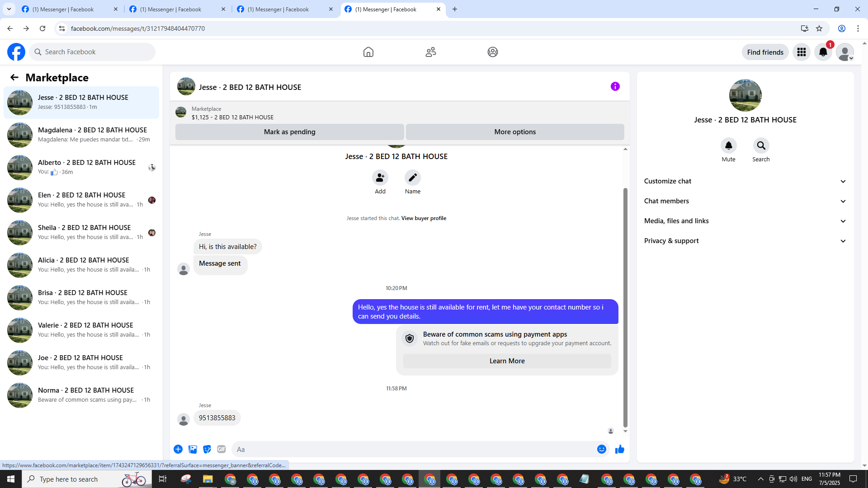This screenshot has width=868, height=488.
Task: Open the Friends icon in top navigation
Action: coord(430,52)
